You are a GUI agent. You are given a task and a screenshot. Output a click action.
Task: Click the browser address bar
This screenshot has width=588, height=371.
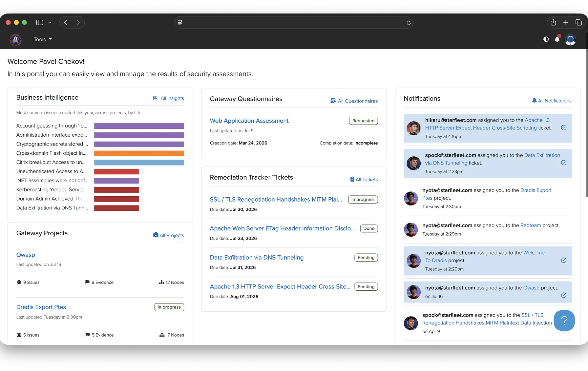[294, 22]
